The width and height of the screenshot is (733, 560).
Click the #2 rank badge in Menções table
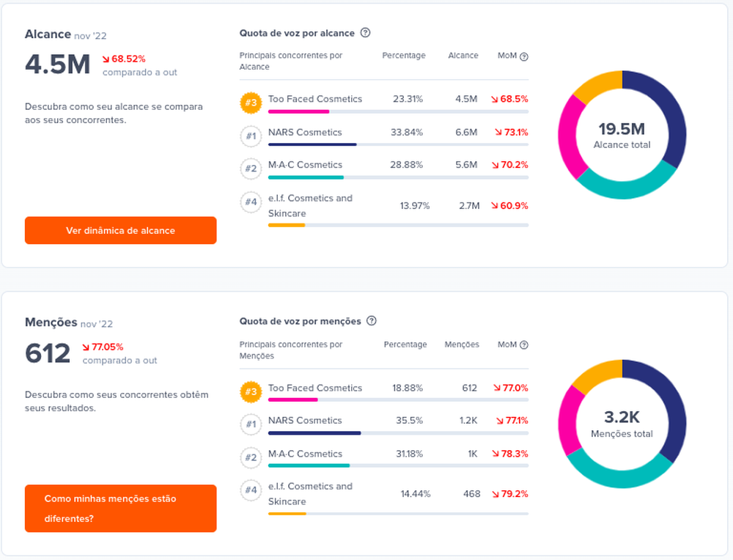tap(251, 457)
